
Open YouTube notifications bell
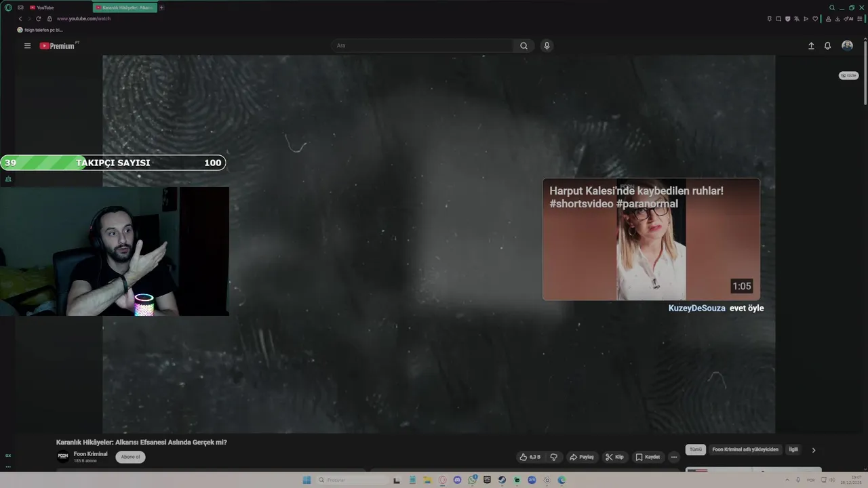[827, 45]
